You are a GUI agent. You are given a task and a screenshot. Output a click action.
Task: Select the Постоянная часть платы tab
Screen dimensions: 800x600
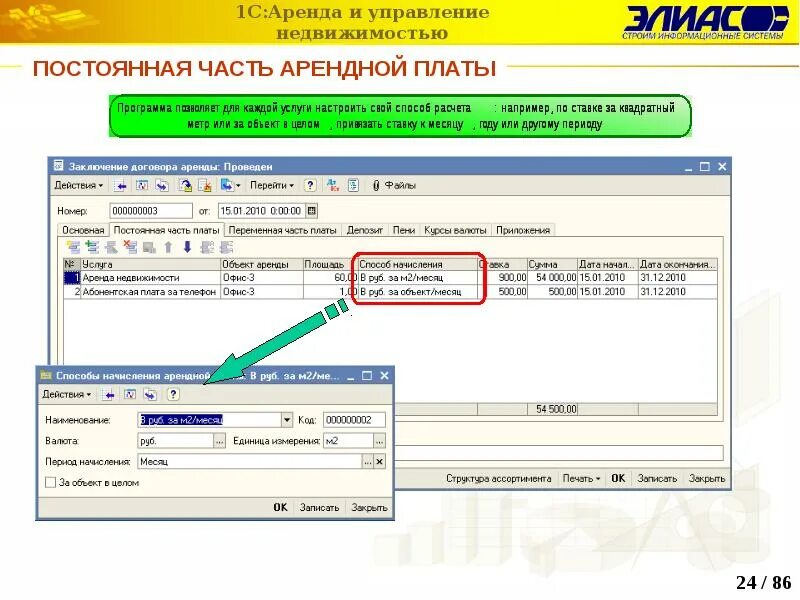pyautogui.click(x=166, y=231)
